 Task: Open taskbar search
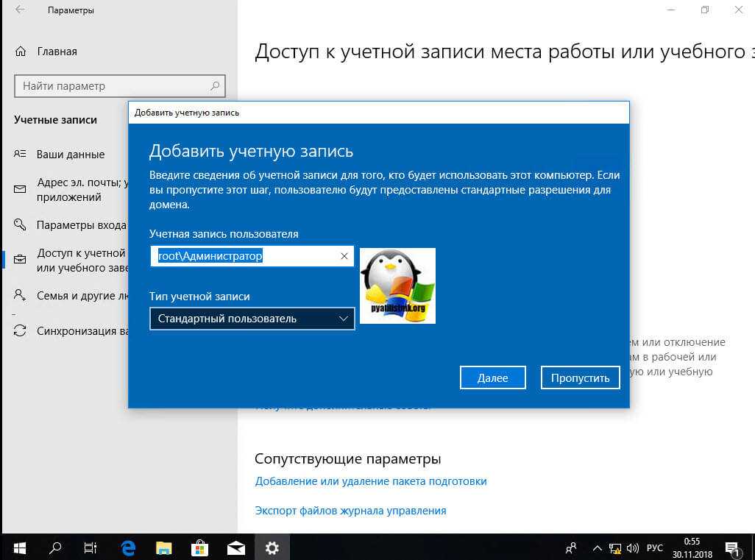tap(55, 547)
